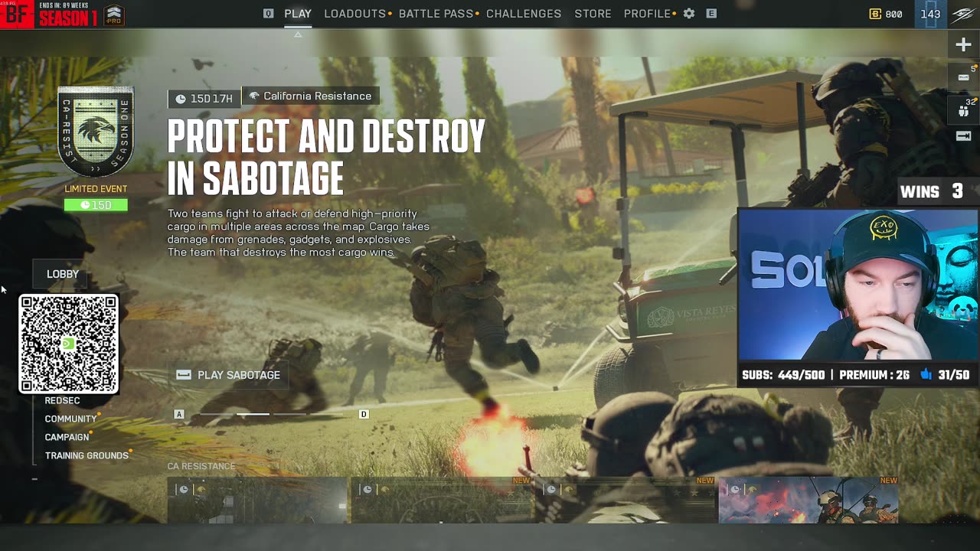Open the CHALLENGES tab
The height and width of the screenshot is (551, 980).
pos(524,14)
